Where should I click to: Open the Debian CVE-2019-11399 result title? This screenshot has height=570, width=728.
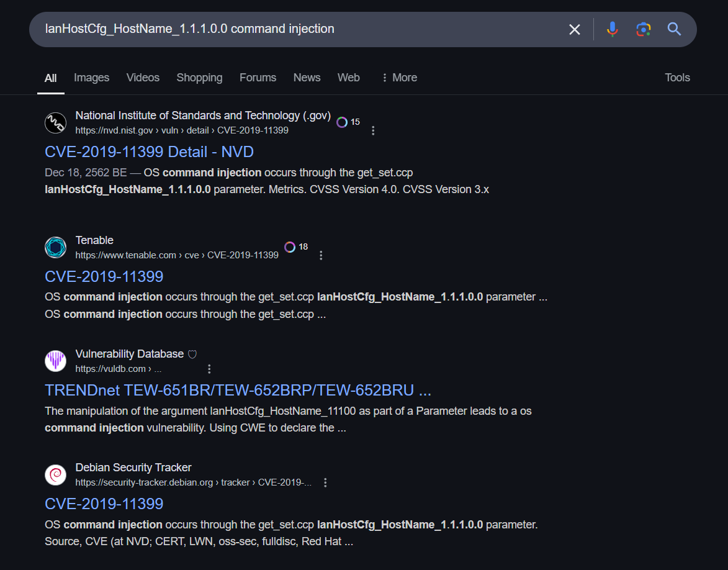(104, 504)
